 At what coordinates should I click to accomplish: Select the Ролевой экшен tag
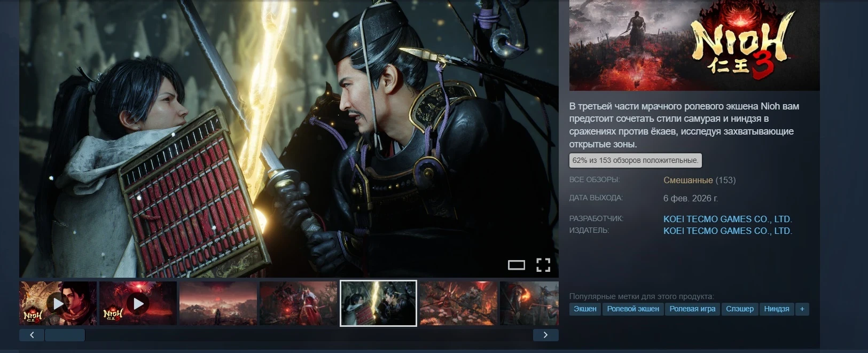pyautogui.click(x=633, y=309)
